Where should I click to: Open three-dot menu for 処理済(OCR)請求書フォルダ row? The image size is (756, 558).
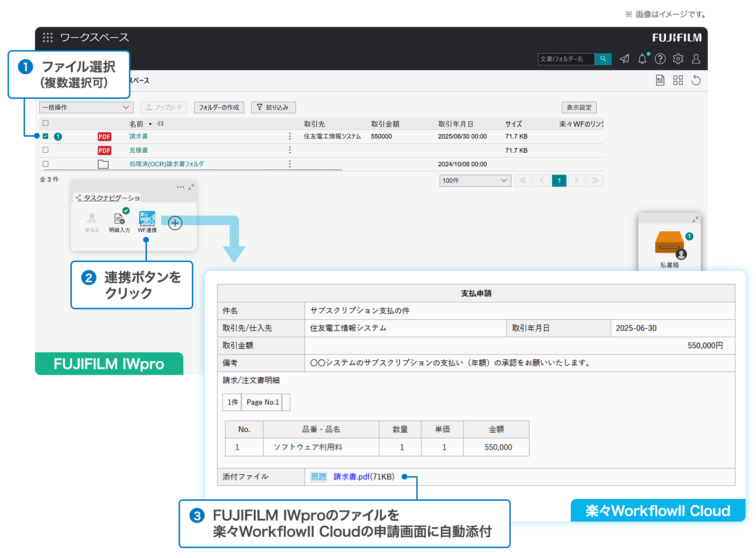(290, 164)
